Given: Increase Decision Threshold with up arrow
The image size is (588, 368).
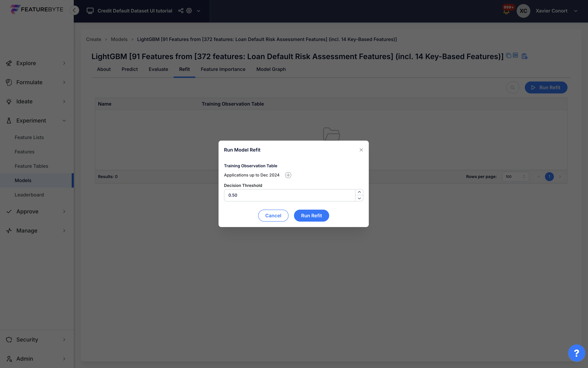Looking at the screenshot, I should [359, 192].
